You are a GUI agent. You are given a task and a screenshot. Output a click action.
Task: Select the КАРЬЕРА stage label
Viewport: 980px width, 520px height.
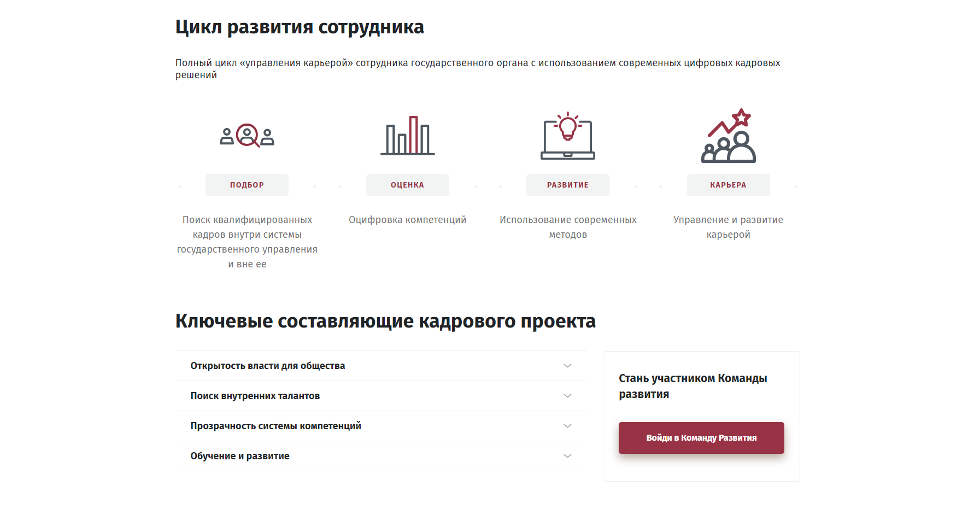click(728, 185)
